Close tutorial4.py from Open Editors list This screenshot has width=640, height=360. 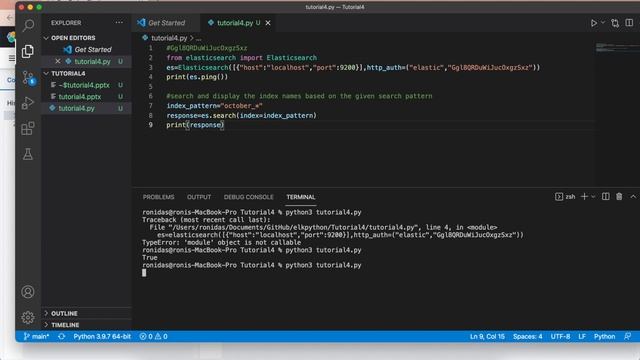pyautogui.click(x=58, y=61)
